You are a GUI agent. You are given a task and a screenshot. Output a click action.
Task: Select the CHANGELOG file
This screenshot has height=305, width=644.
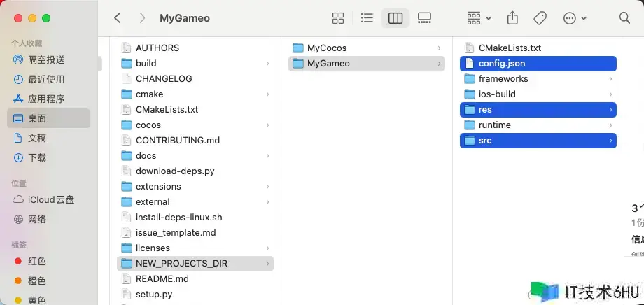click(195, 79)
